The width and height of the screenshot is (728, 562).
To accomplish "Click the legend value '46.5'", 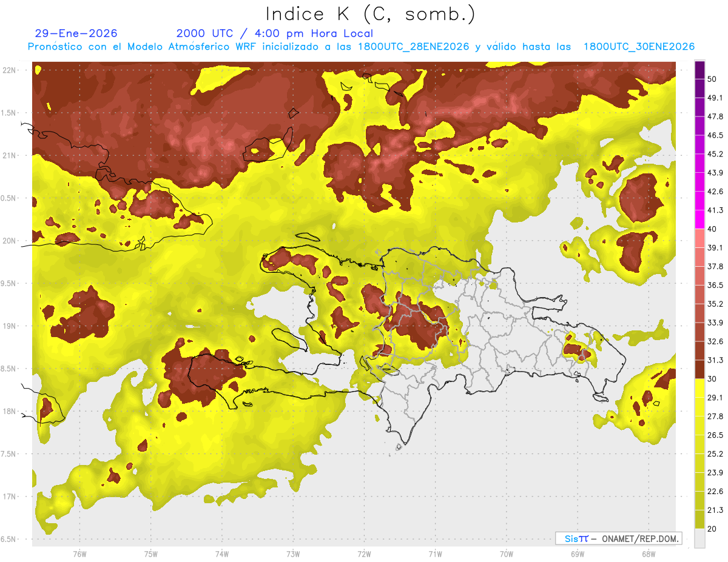I will pos(715,135).
